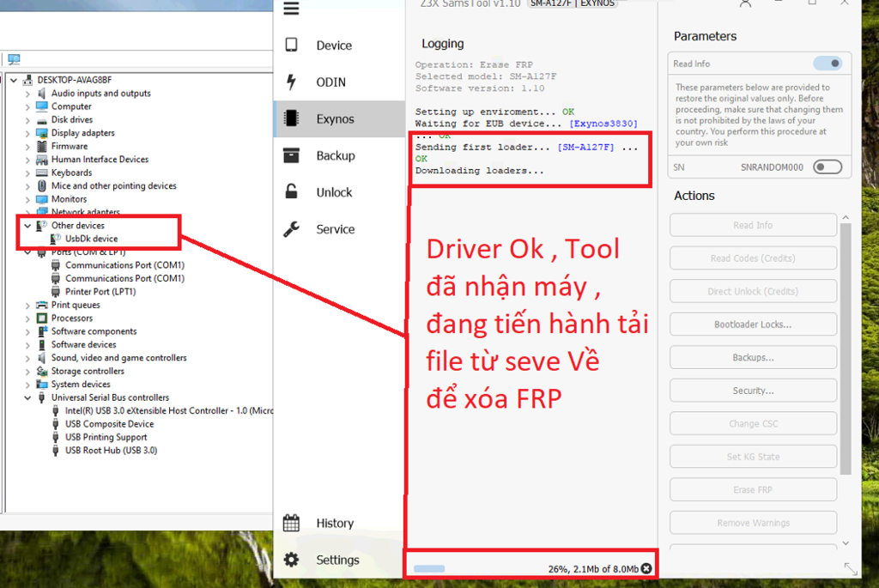
Task: Select the Storage controllers icon
Action: (41, 371)
